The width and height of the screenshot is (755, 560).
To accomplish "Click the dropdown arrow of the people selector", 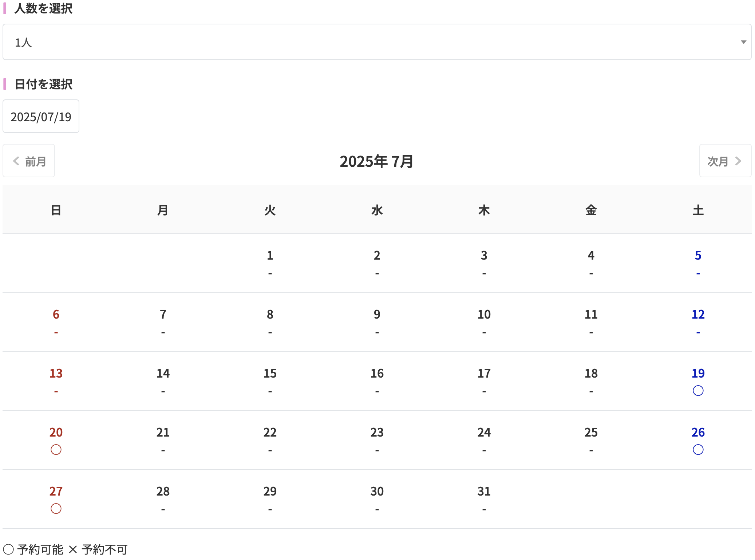I will click(x=743, y=42).
